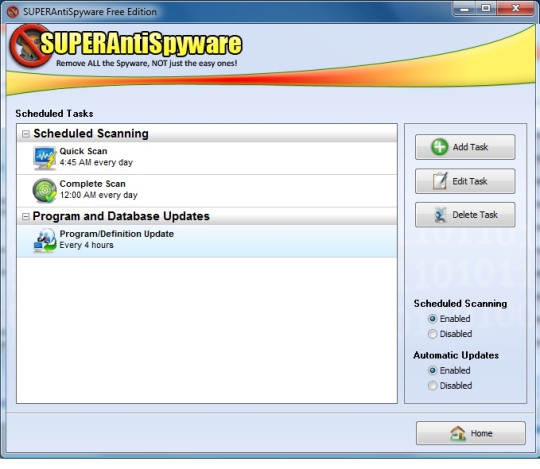Image resolution: width=540 pixels, height=469 pixels.
Task: Return to Home screen
Action: click(x=470, y=433)
